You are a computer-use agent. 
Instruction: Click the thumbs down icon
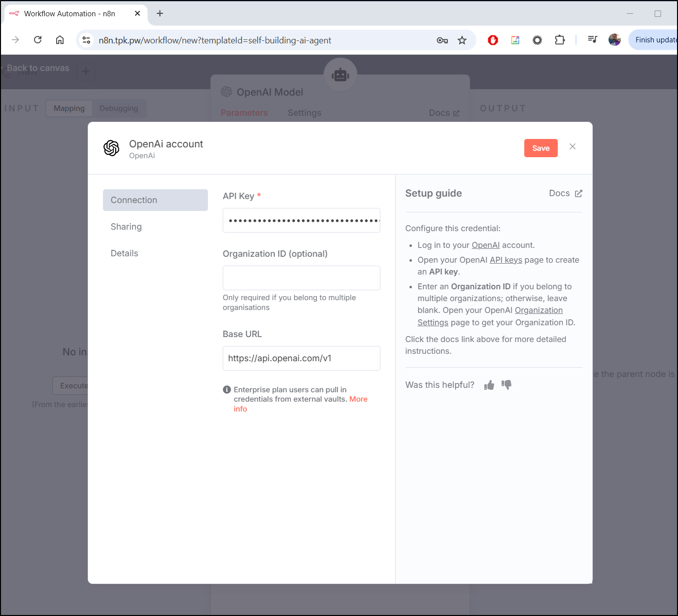[507, 384]
